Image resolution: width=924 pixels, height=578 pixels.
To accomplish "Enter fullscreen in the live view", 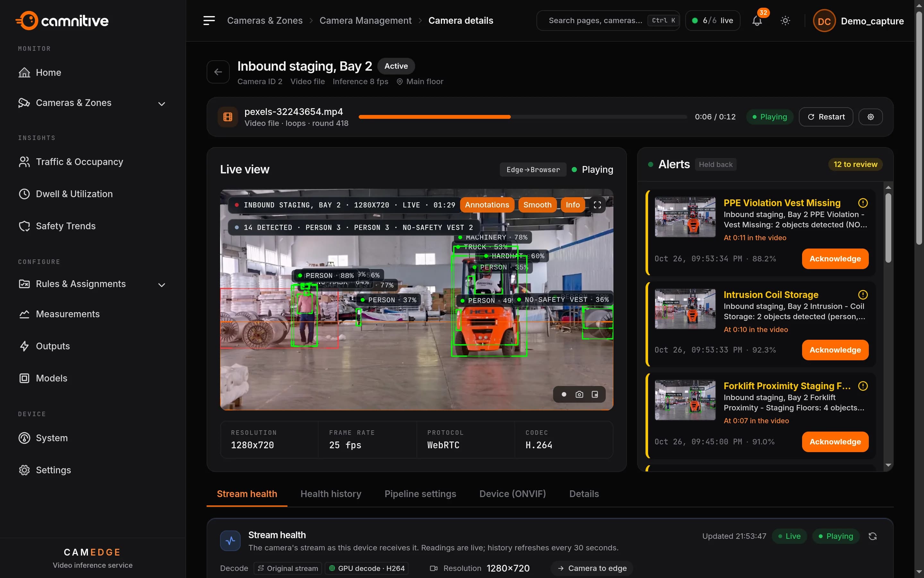I will click(x=597, y=205).
